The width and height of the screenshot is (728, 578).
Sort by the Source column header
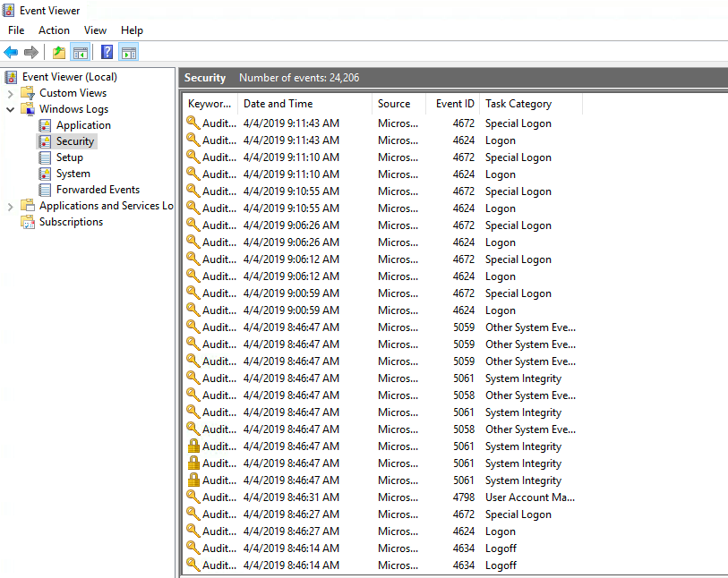pyautogui.click(x=398, y=104)
